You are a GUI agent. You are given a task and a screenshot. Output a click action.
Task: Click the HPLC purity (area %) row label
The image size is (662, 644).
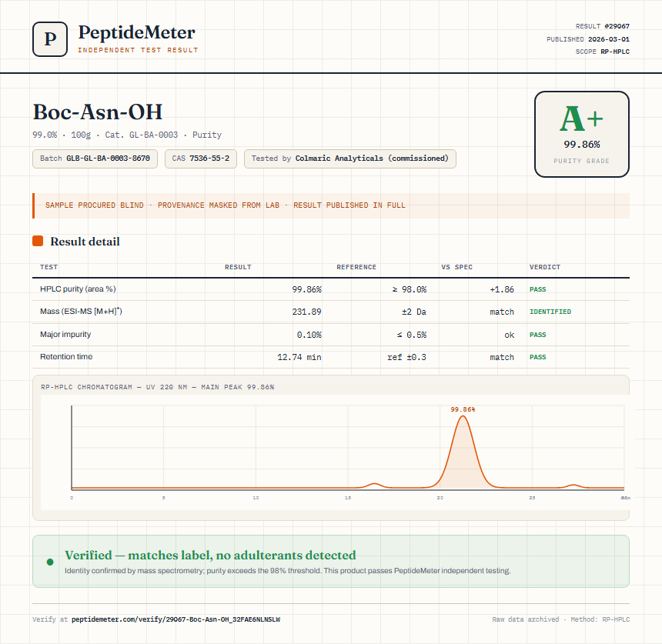tap(78, 289)
